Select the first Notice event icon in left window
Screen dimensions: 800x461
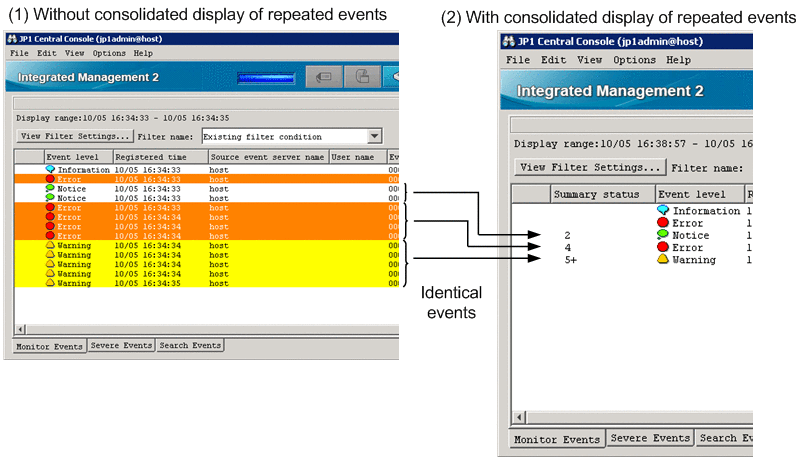pyautogui.click(x=50, y=188)
